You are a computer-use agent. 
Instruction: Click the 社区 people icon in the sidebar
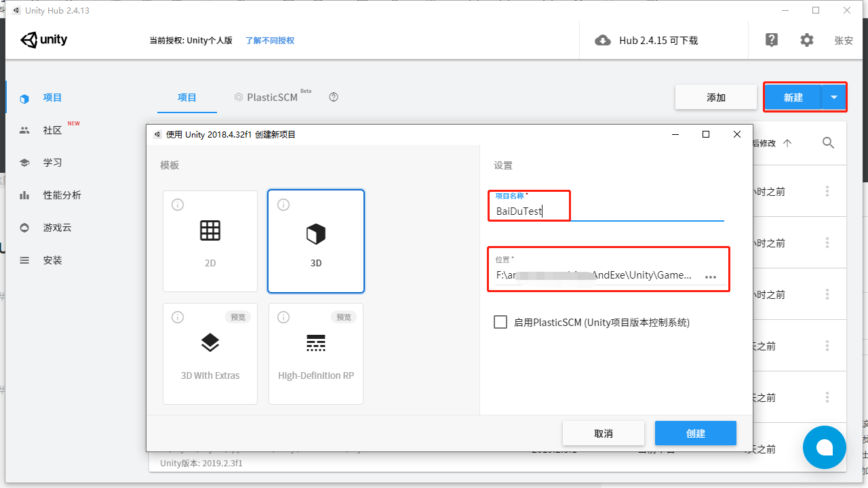[x=24, y=130]
